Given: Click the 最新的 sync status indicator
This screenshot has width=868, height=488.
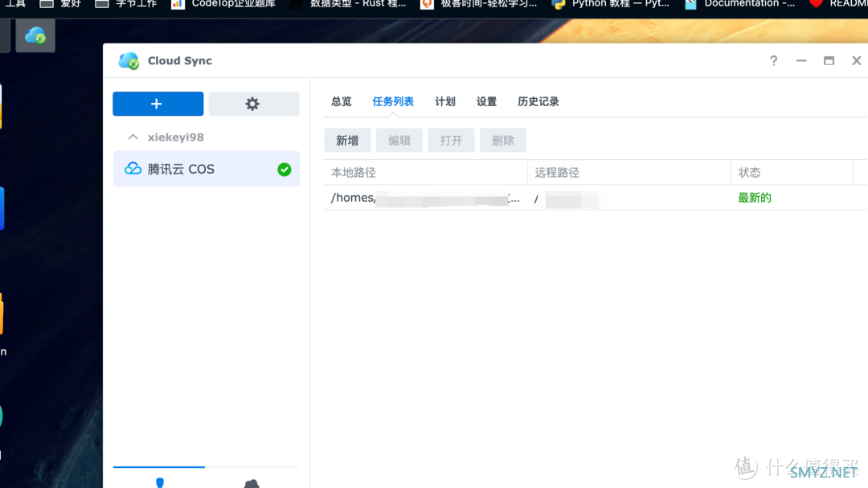Looking at the screenshot, I should (754, 197).
